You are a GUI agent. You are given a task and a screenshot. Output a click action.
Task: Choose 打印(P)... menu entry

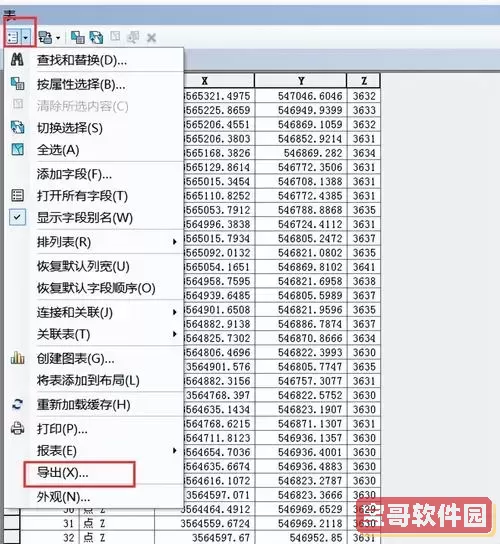coord(94,429)
